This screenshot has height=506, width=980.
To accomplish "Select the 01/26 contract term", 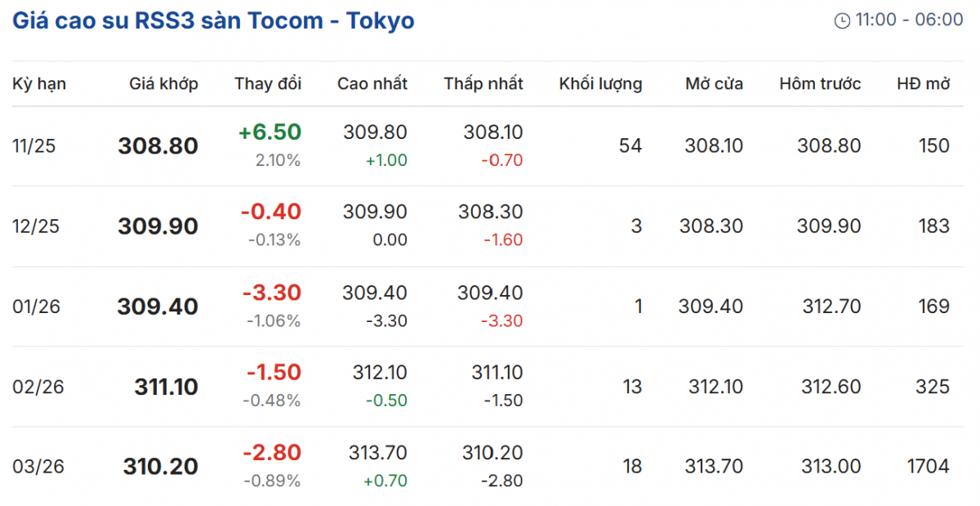I will 36,307.
